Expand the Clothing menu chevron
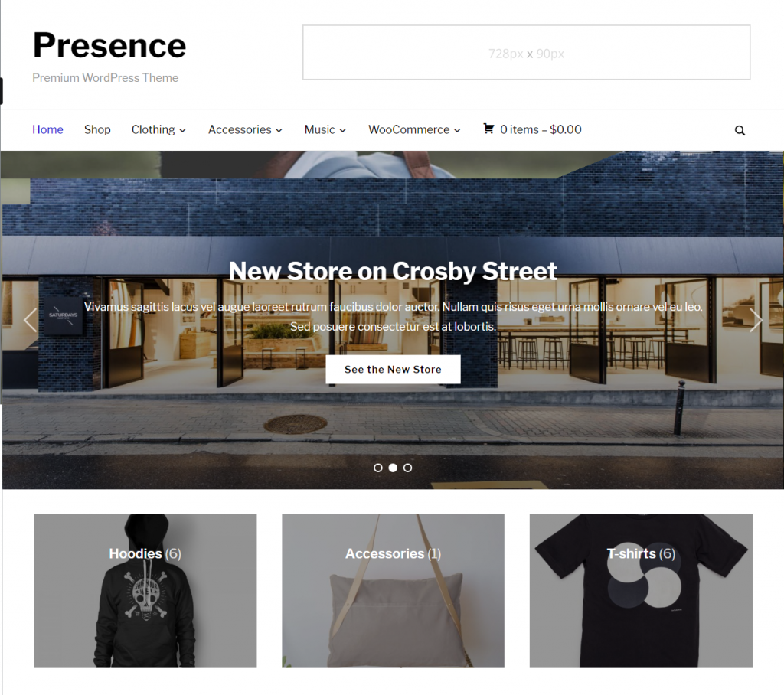The height and width of the screenshot is (695, 784). [182, 130]
